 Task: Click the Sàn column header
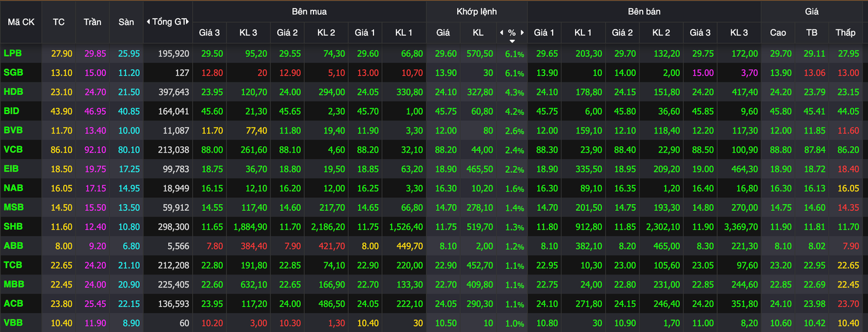tap(126, 22)
